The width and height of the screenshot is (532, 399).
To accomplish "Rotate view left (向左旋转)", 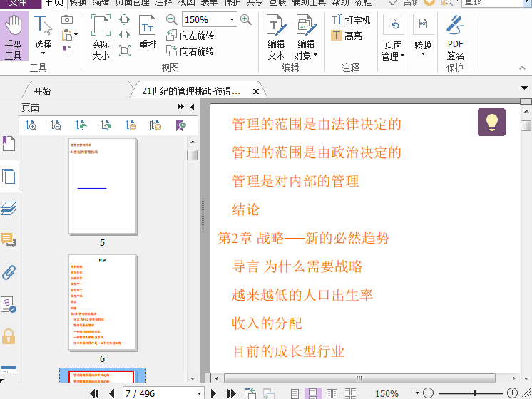I will pyautogui.click(x=190, y=36).
